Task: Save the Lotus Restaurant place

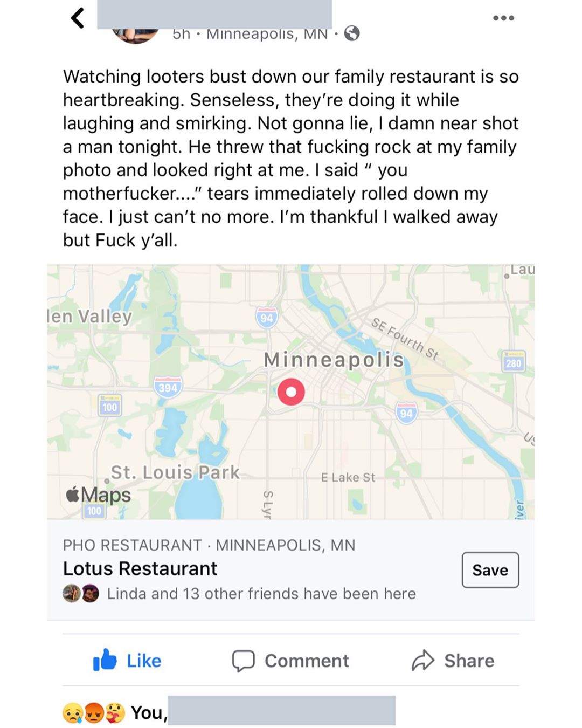Action: coord(490,570)
